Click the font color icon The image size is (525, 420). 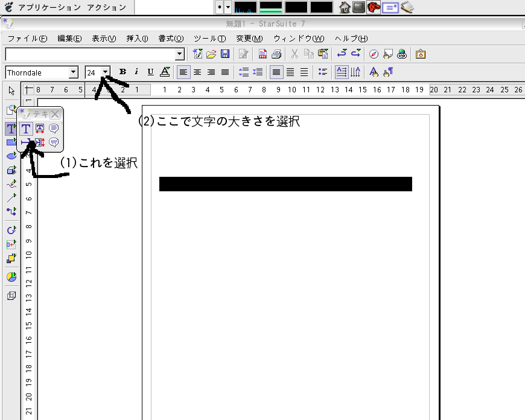pyautogui.click(x=165, y=72)
